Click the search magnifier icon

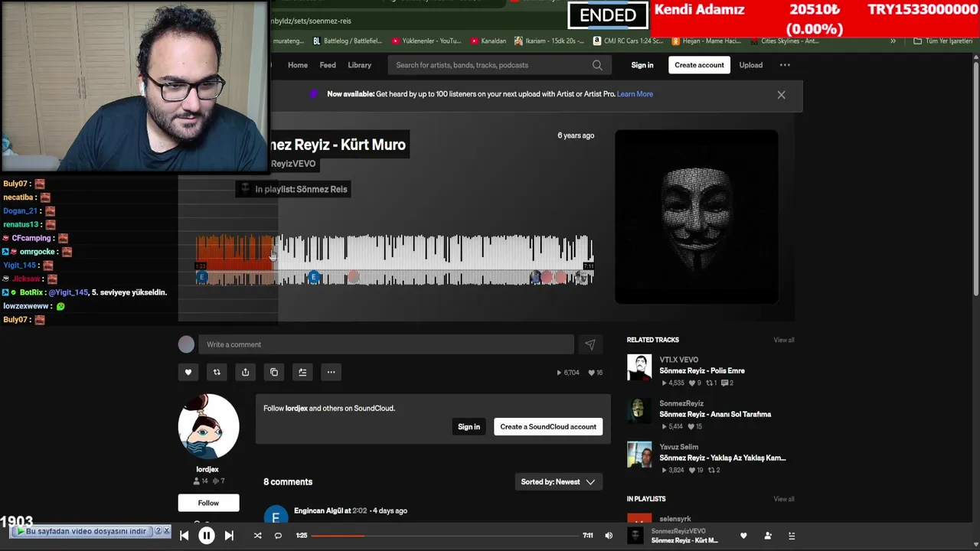coord(597,65)
